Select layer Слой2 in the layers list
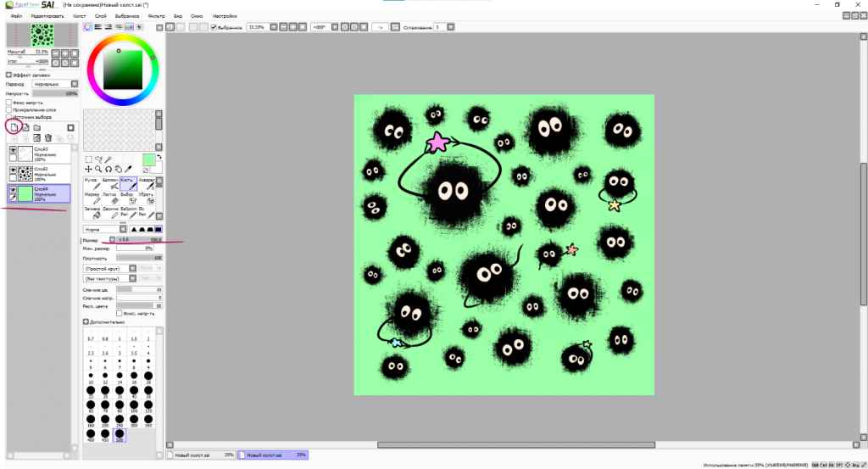This screenshot has width=868, height=469. [39, 174]
